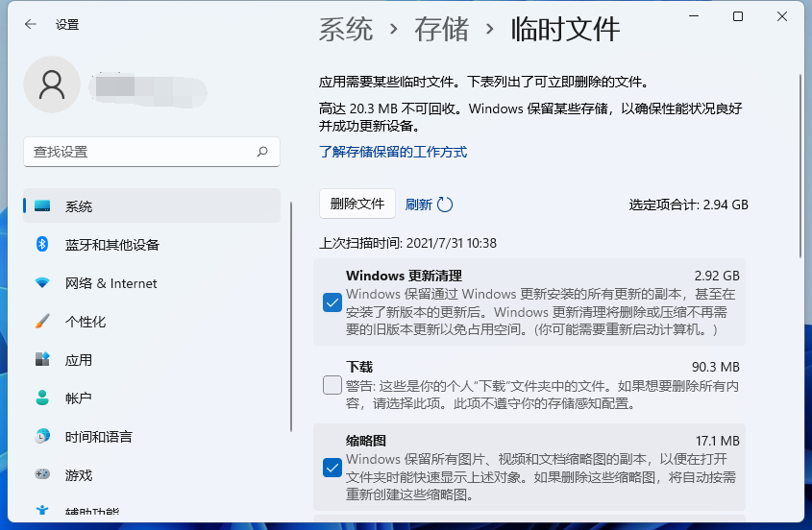This screenshot has width=812, height=530.
Task: Click the search magnifier icon in 查找设置
Action: [x=262, y=152]
